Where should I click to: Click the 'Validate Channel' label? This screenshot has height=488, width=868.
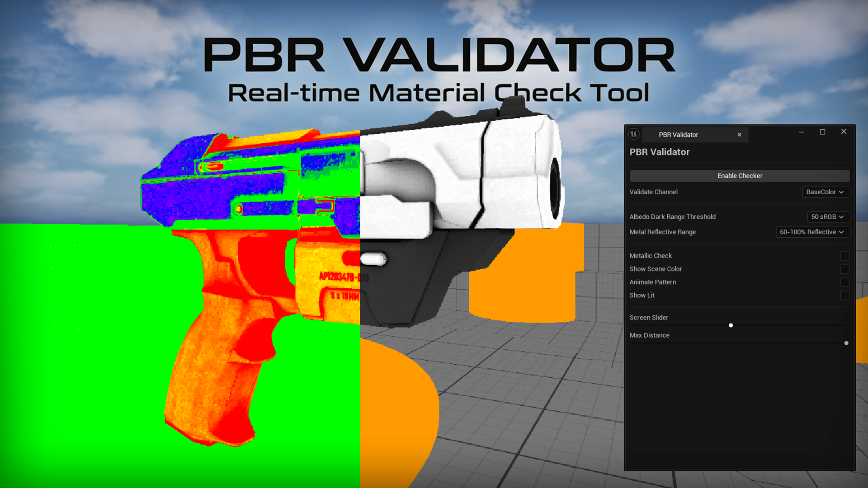click(x=653, y=192)
